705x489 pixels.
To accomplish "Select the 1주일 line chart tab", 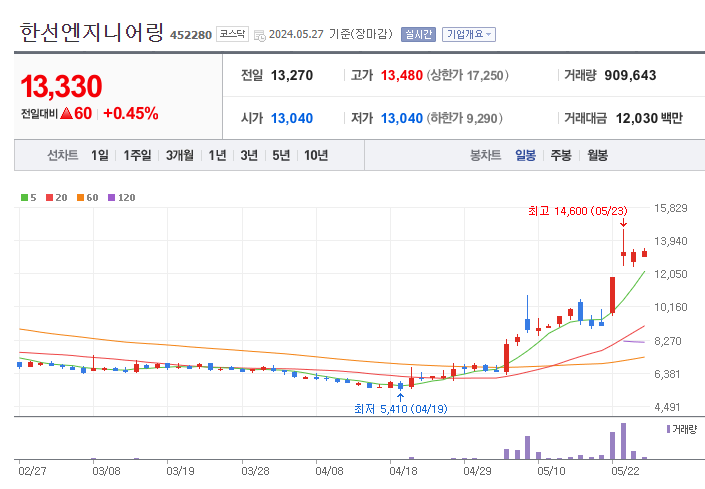I will click(x=138, y=155).
